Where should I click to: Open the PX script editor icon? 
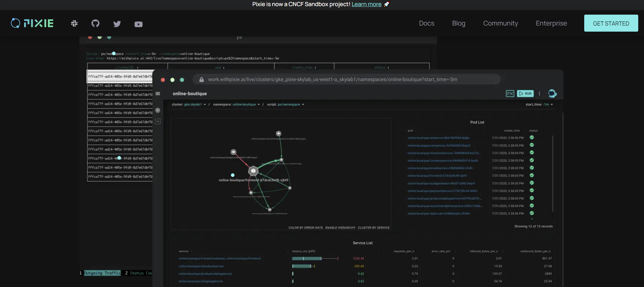pos(510,94)
